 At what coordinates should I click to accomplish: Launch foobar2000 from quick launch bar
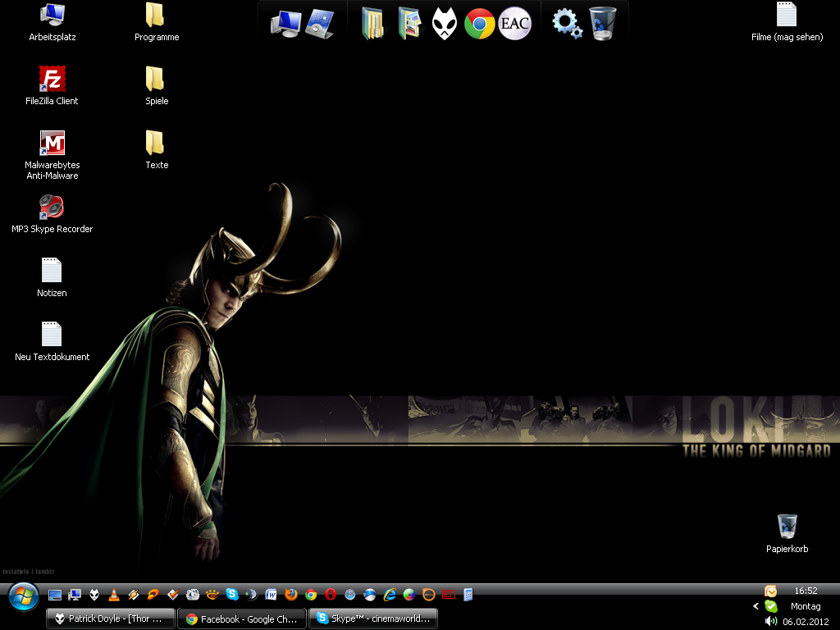[x=94, y=595]
